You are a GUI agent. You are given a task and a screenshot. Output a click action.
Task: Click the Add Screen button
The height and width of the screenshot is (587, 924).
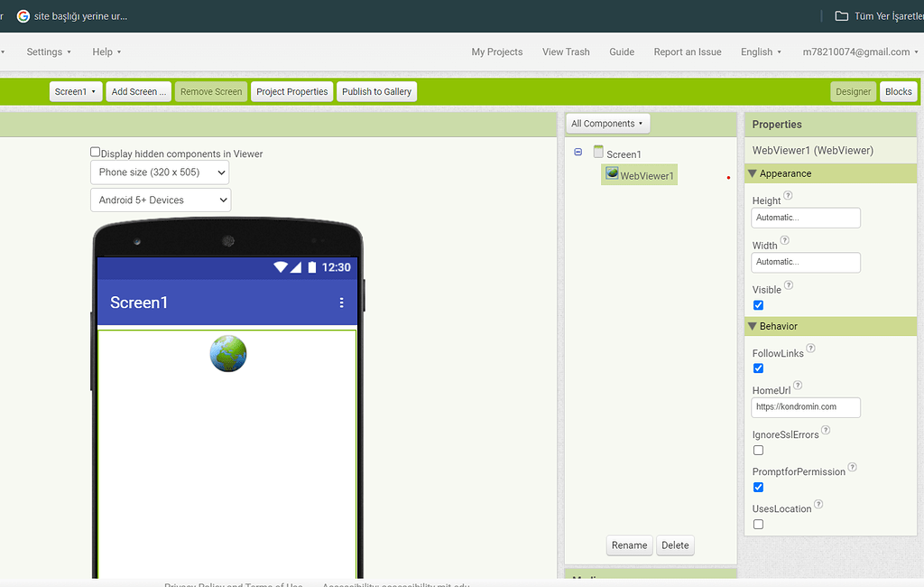138,91
